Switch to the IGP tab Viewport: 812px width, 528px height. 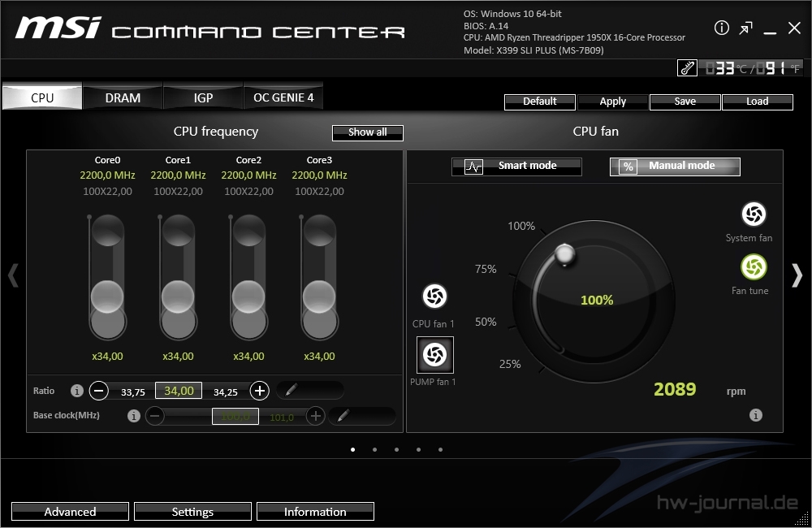click(x=203, y=97)
